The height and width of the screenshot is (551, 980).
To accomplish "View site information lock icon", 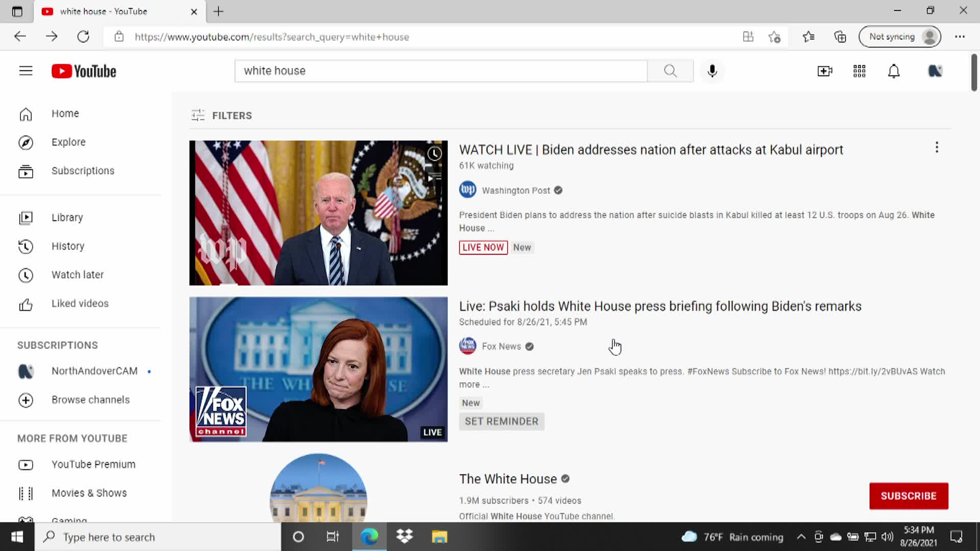I will [x=119, y=37].
